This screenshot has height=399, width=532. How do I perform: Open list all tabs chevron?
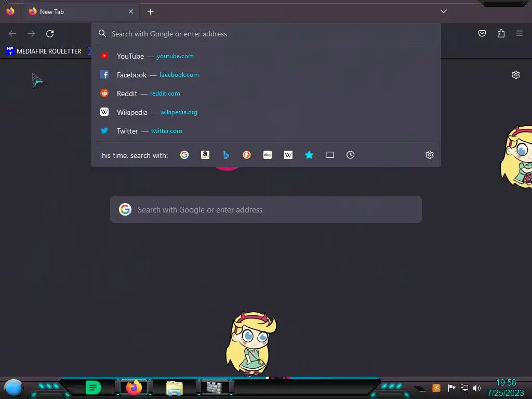click(444, 11)
